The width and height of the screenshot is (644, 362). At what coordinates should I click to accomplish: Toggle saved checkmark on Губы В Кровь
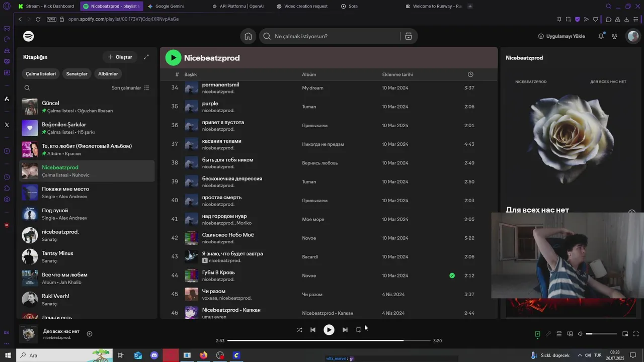452,276
